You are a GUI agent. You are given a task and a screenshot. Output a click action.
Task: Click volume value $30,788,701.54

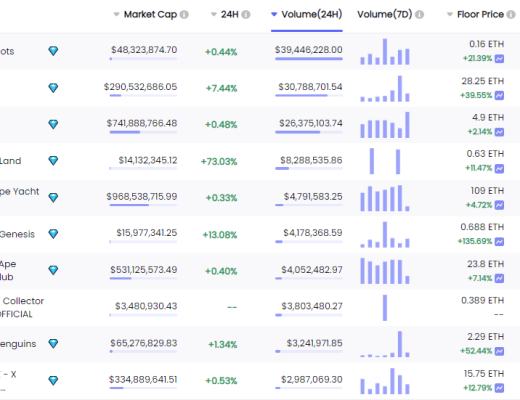[x=310, y=87]
